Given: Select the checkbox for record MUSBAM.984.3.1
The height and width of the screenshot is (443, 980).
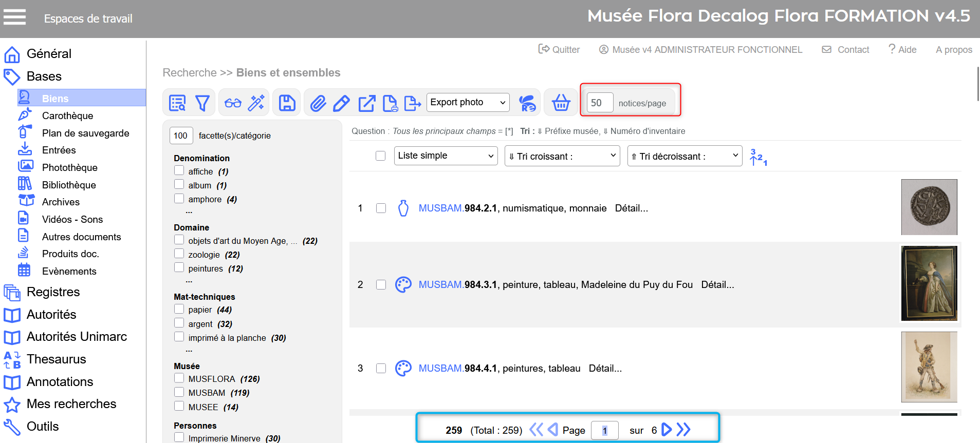Looking at the screenshot, I should pyautogui.click(x=381, y=284).
